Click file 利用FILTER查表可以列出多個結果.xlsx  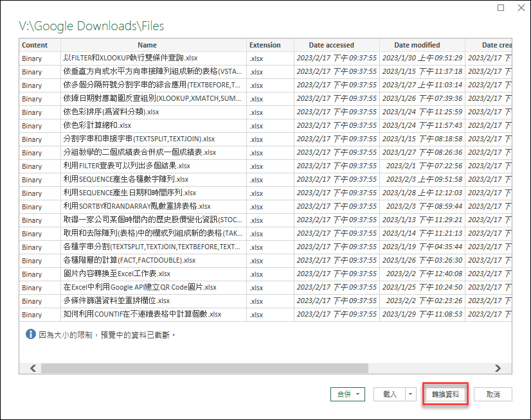coord(127,166)
